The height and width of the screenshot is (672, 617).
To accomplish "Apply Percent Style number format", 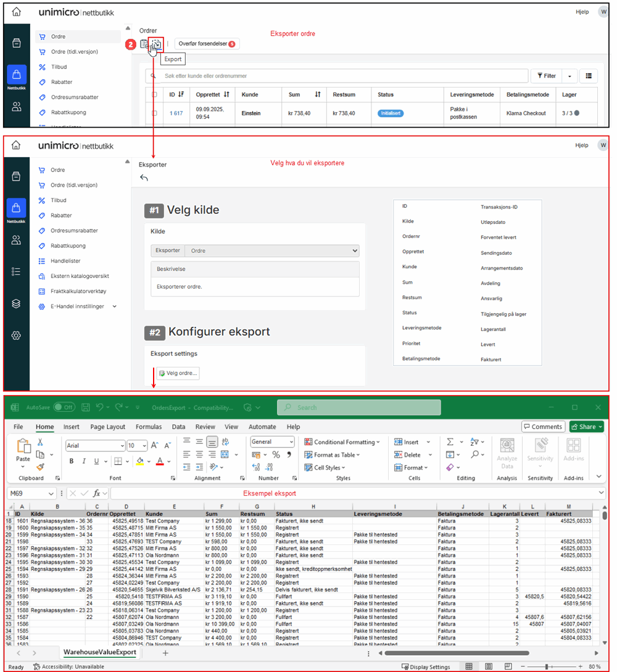I will point(276,455).
